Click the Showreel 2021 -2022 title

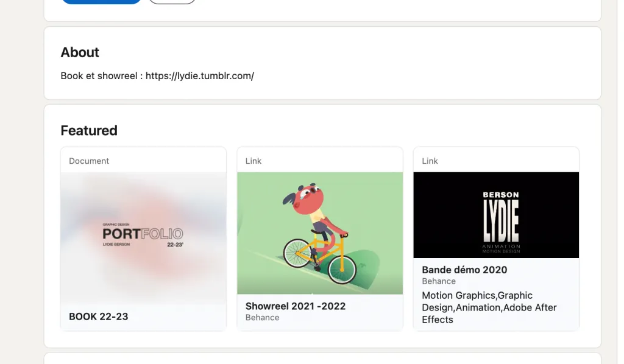click(296, 306)
